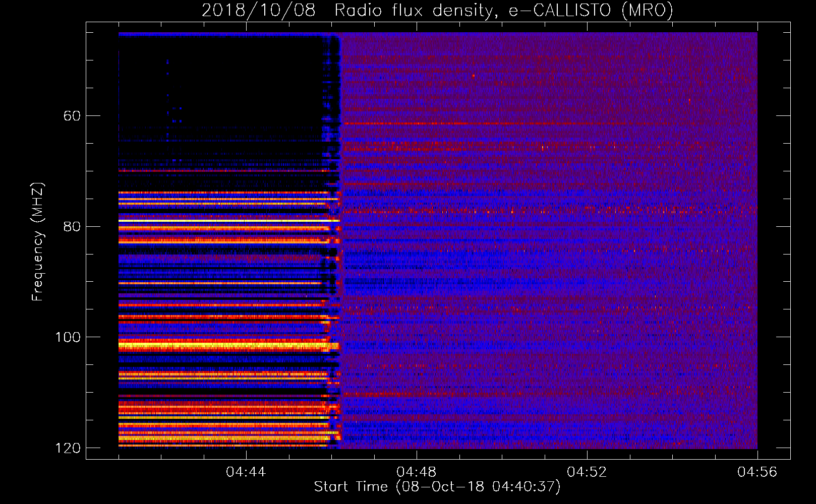Image resolution: width=816 pixels, height=504 pixels.
Task: Click the 60 MHz frequency tick label
Action: (72, 116)
